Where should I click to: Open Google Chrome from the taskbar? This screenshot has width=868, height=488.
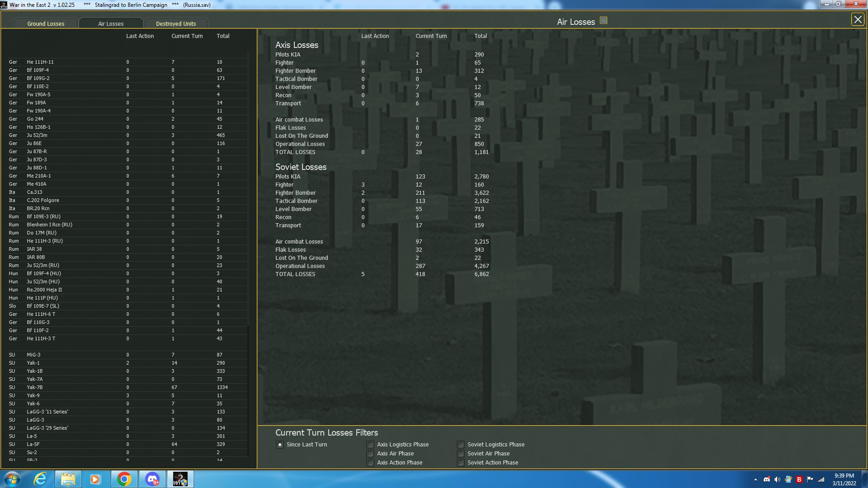(x=124, y=479)
